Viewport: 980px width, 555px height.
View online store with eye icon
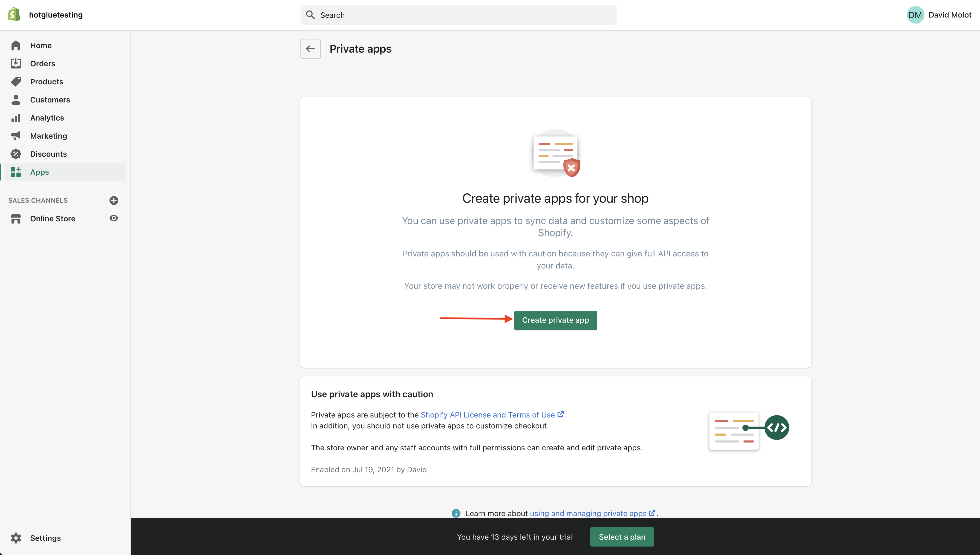point(114,218)
